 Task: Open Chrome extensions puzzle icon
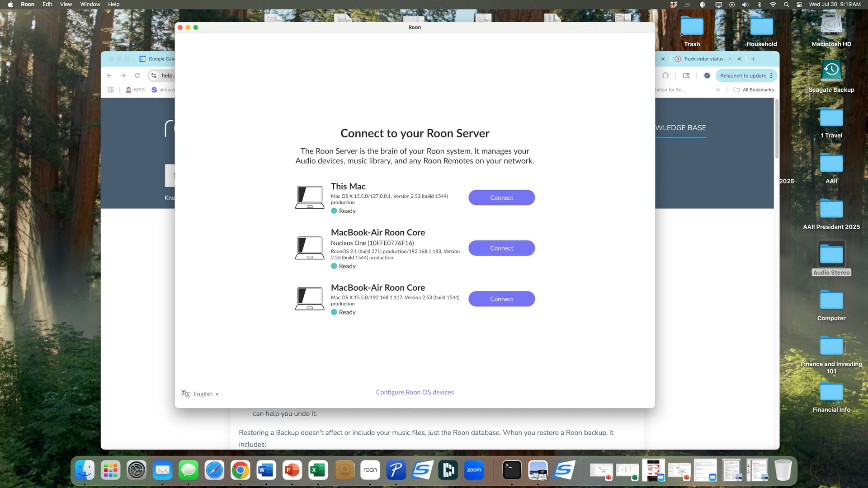pos(665,75)
